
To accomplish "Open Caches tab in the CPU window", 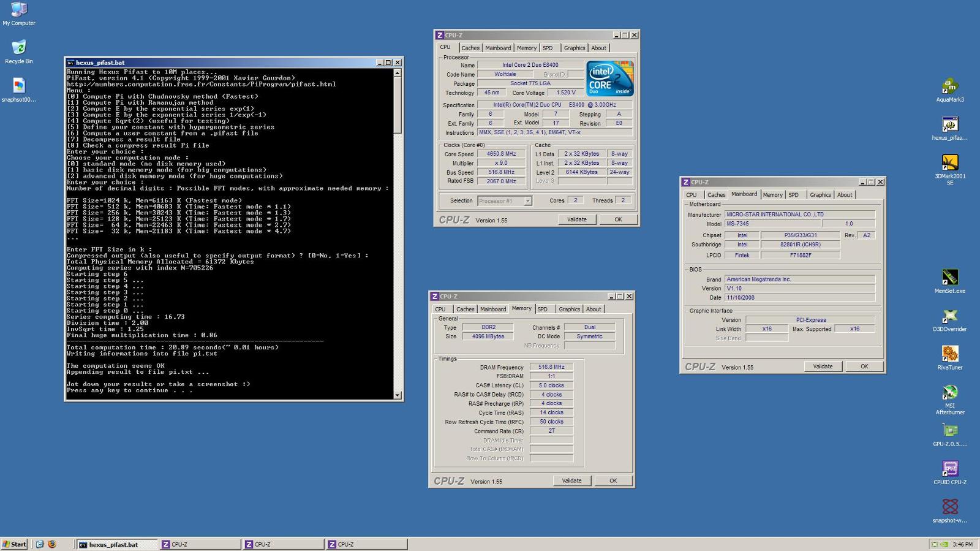I will (470, 48).
